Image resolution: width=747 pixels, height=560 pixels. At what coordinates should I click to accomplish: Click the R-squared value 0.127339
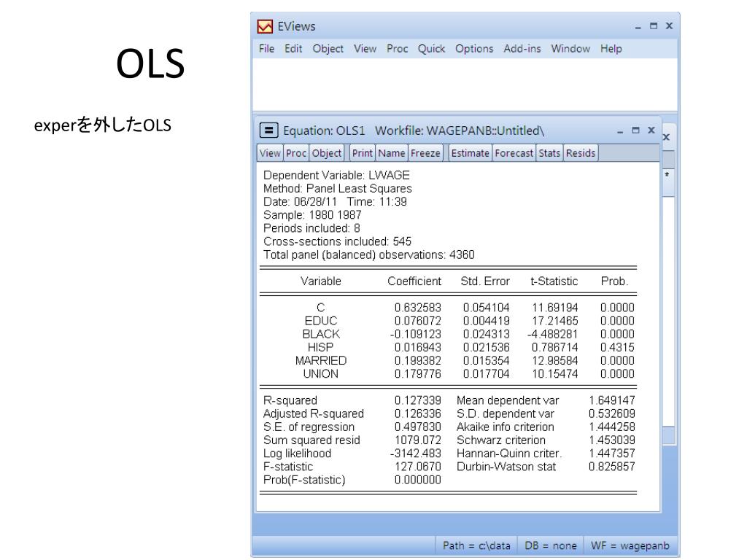click(418, 400)
